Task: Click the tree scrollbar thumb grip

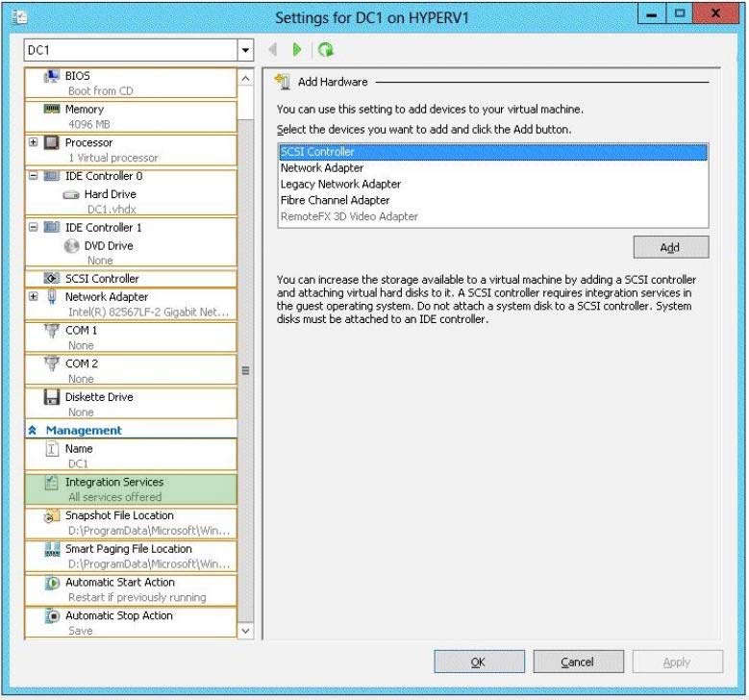Action: tap(245, 371)
